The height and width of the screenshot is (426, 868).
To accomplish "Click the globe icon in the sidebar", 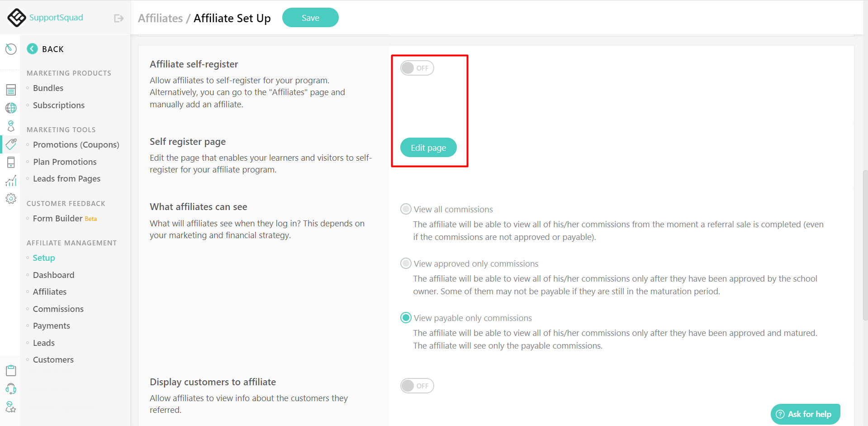I will (x=10, y=108).
